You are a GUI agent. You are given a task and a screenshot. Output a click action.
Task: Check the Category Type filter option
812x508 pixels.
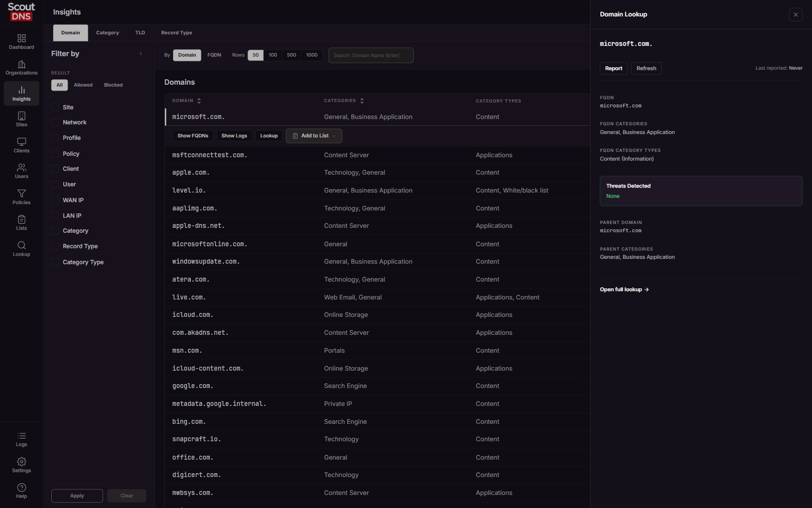coord(55,262)
